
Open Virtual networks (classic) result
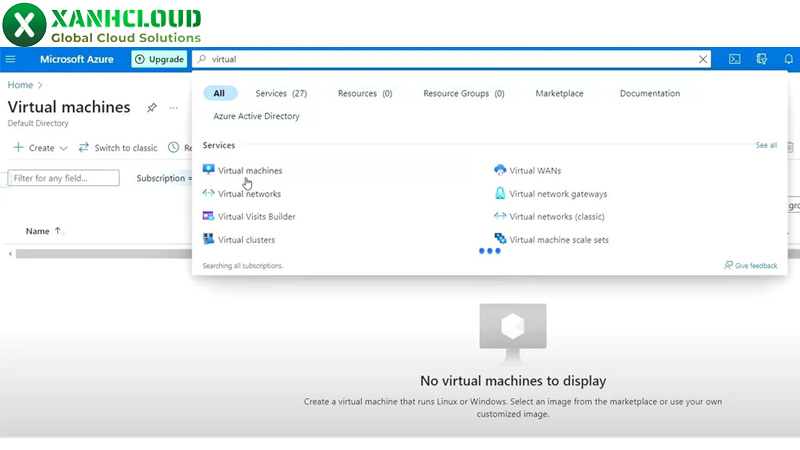pyautogui.click(x=557, y=216)
